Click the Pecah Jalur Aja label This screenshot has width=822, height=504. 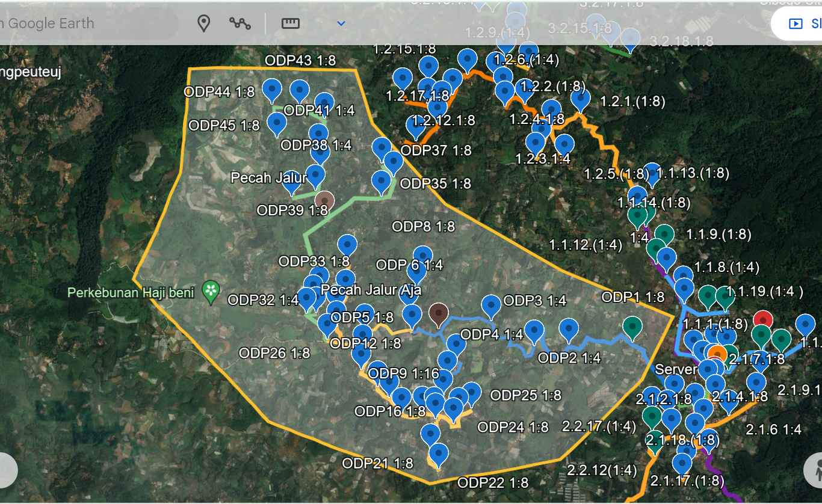click(x=371, y=290)
